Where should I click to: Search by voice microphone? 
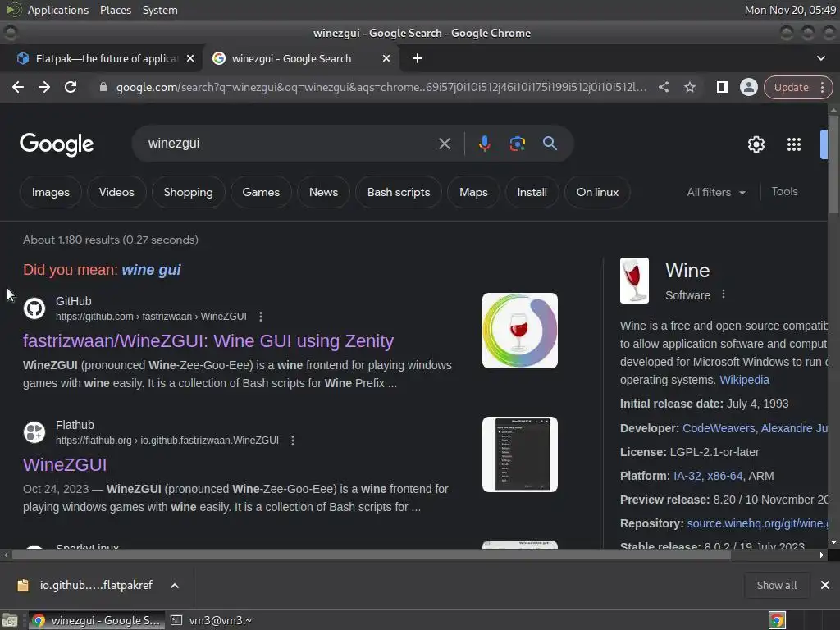[484, 144]
